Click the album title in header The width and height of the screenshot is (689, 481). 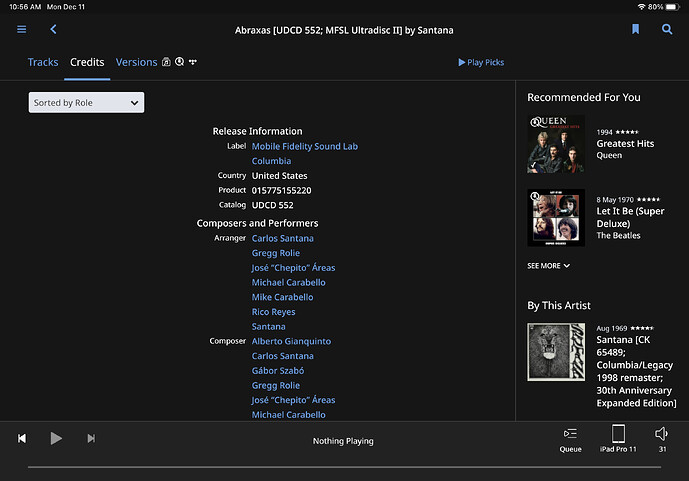click(x=344, y=30)
